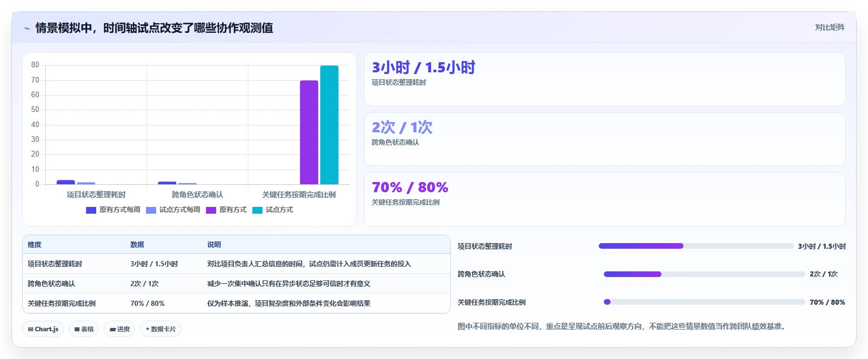This screenshot has width=868, height=359.
Task: Toggle the 原有方式每周 legend swatch
Action: coord(91,210)
